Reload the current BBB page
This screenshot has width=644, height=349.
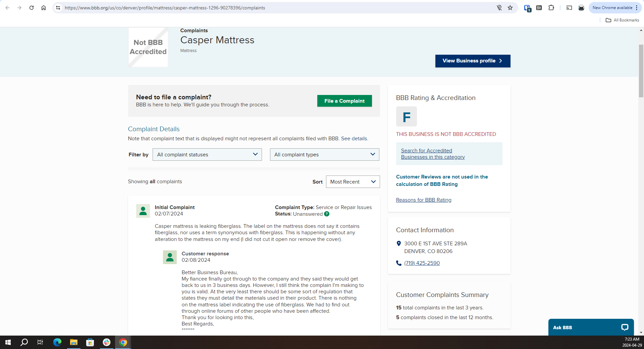(x=32, y=8)
